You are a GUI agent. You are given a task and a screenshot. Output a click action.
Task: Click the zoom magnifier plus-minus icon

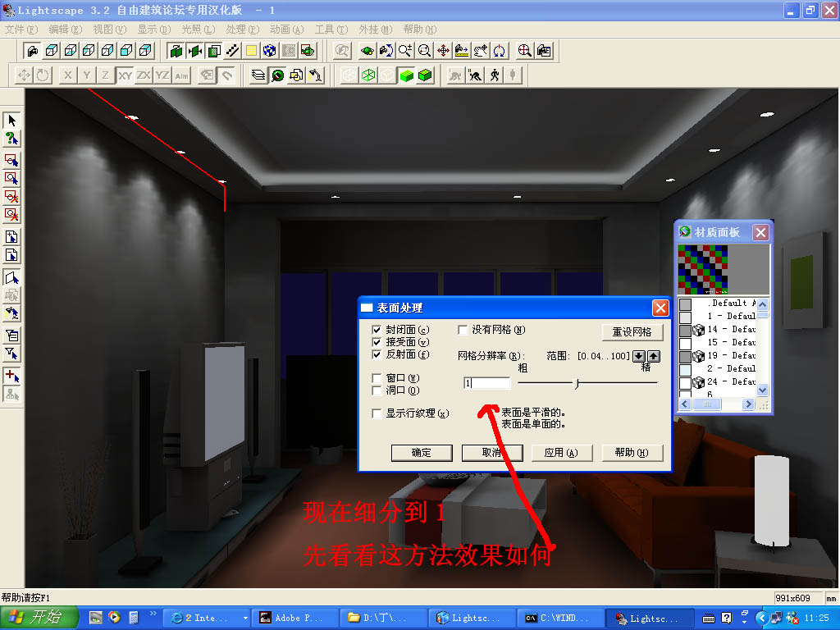tap(405, 51)
